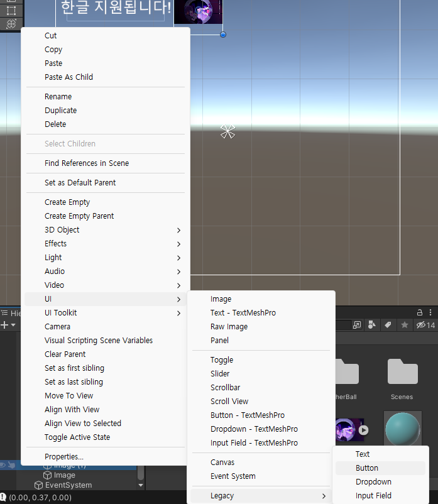The image size is (438, 504).
Task: Choose Copy from context menu
Action: [x=106, y=50]
